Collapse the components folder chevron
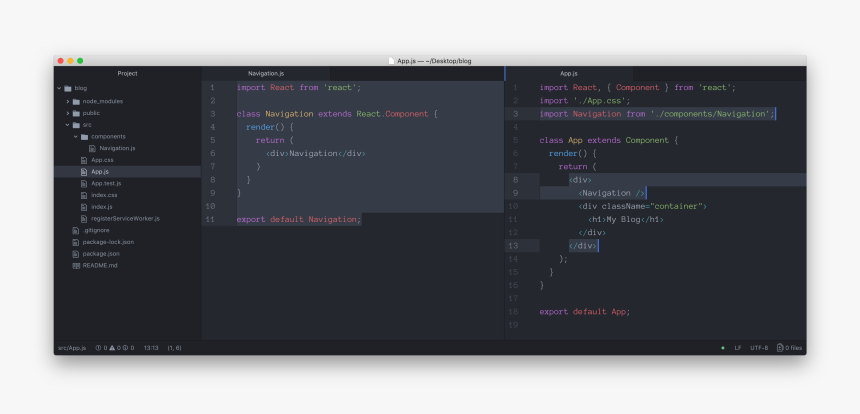The width and height of the screenshot is (860, 414). 76,137
